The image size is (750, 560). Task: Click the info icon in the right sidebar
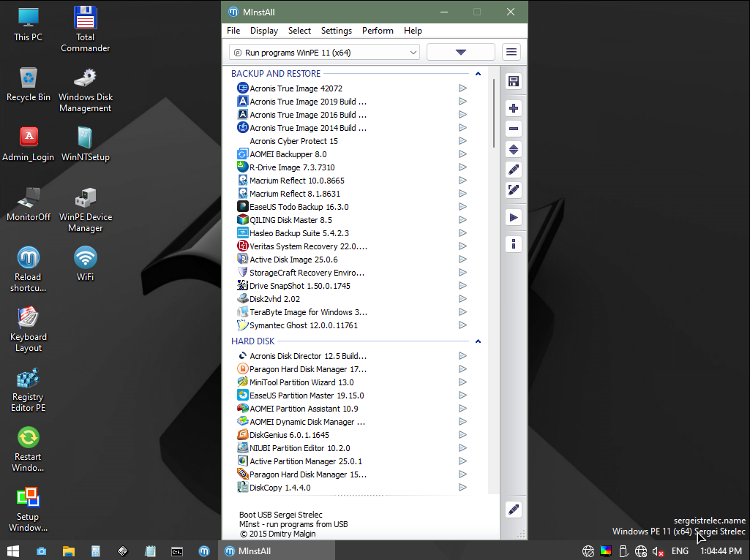point(514,244)
